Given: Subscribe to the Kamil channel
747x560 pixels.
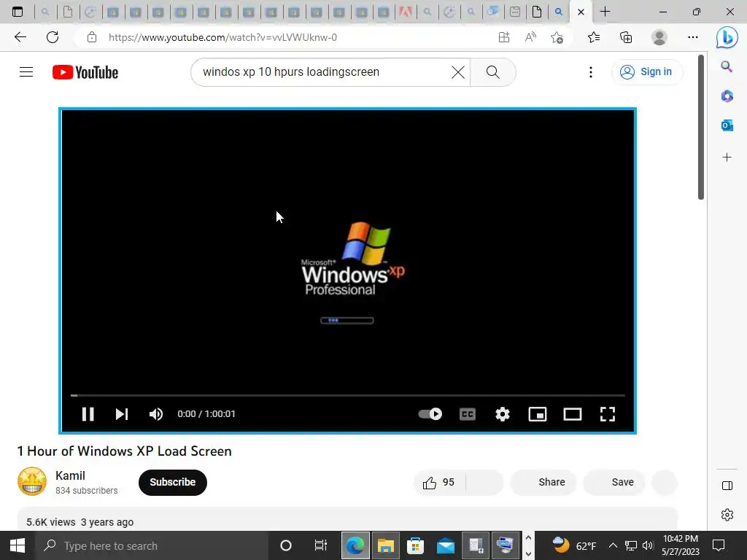Looking at the screenshot, I should (172, 483).
